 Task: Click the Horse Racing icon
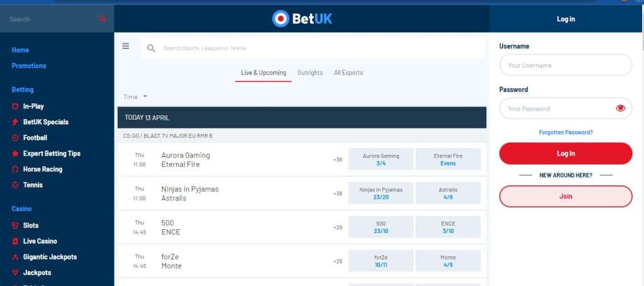point(15,169)
